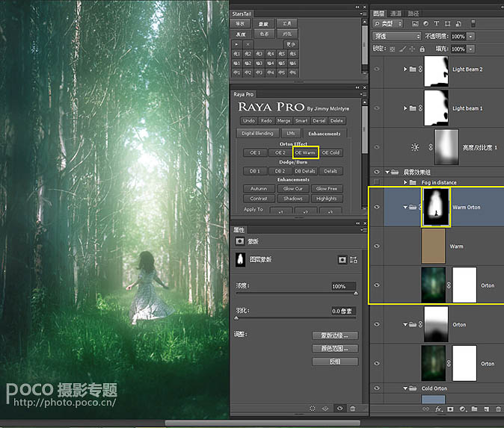The height and width of the screenshot is (428, 504).
Task: Filter layers by type layer (T) icon
Action: (437, 23)
